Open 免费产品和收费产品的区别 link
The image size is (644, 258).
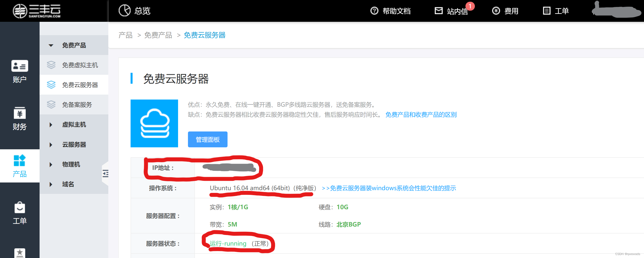coord(421,115)
